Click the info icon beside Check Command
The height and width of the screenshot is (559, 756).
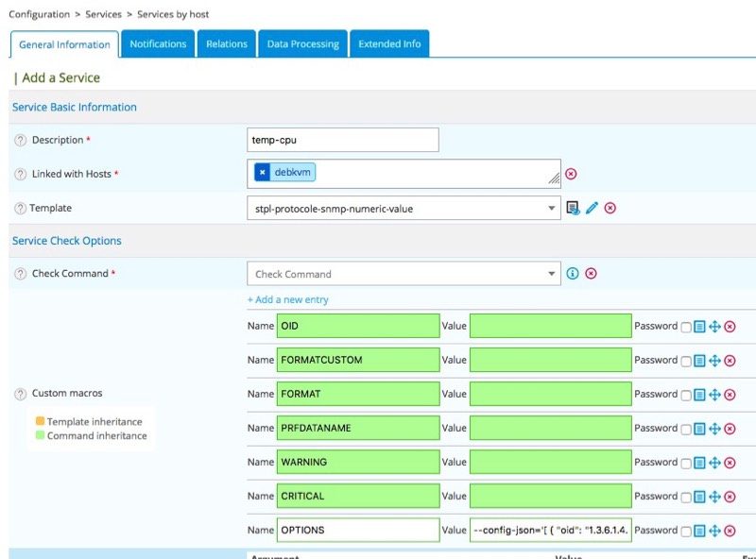click(572, 274)
